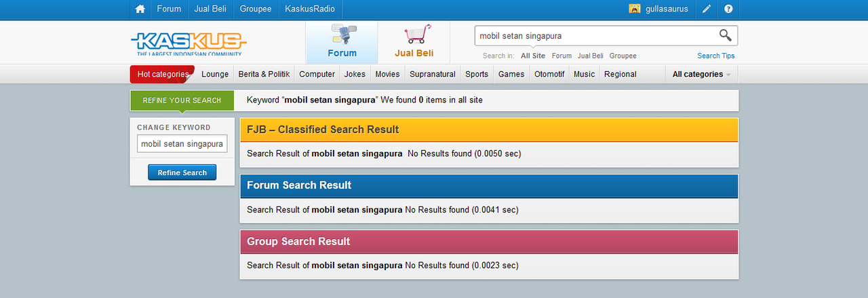Viewport: 868px width, 298px height.
Task: Focus the main search text field
Action: point(595,35)
